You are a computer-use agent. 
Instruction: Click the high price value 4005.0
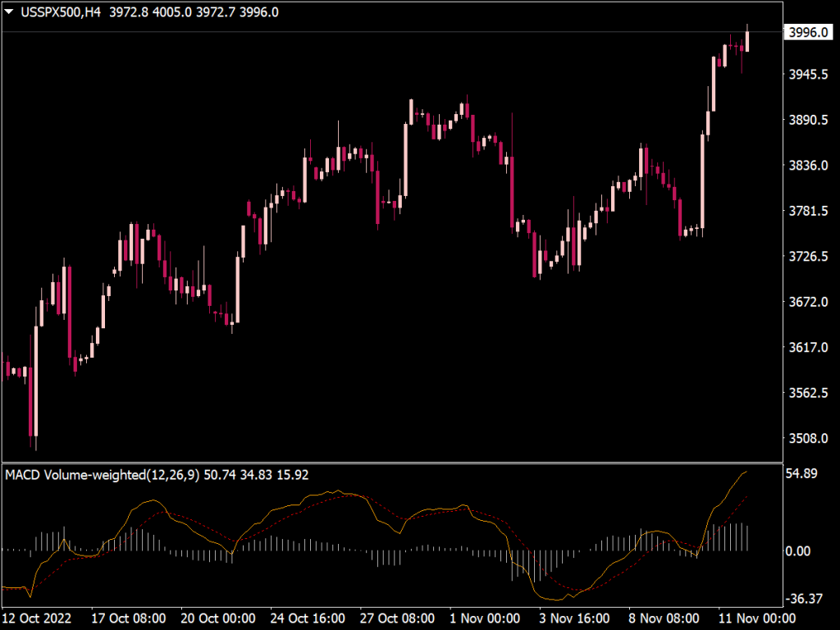tap(172, 12)
